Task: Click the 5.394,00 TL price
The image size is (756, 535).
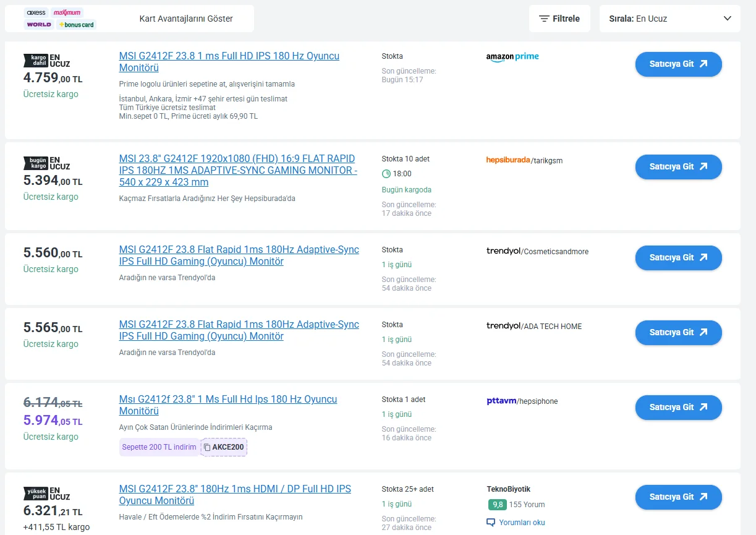Action: [53, 181]
